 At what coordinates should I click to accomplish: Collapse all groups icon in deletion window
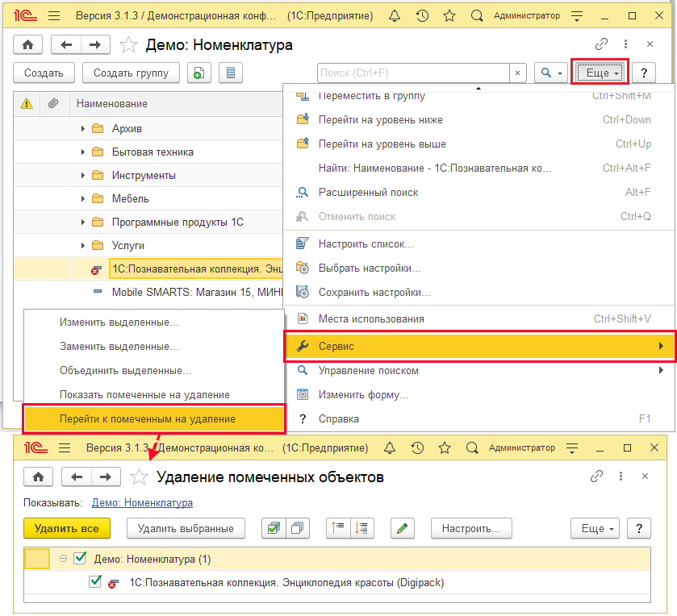(339, 528)
